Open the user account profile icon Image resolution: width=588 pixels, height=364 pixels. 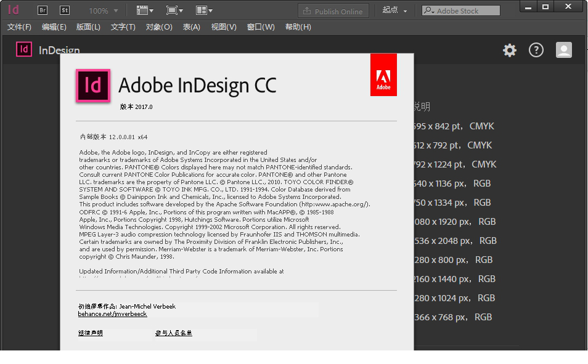tap(563, 50)
